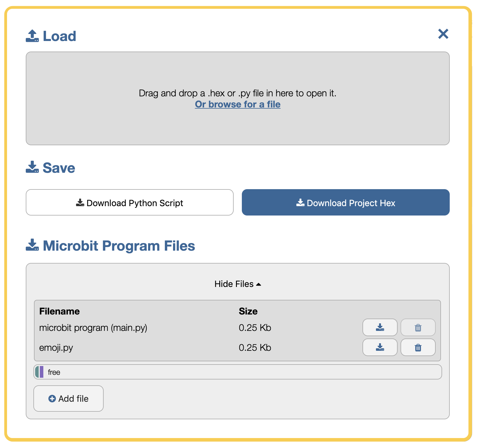This screenshot has height=448, width=479.
Task: Download the Python script
Action: click(129, 202)
